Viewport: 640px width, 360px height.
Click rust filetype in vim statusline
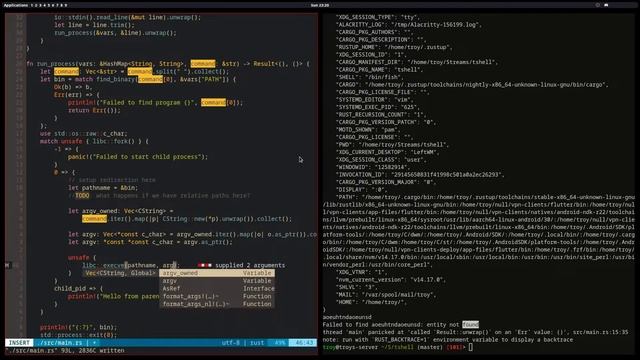(257, 342)
